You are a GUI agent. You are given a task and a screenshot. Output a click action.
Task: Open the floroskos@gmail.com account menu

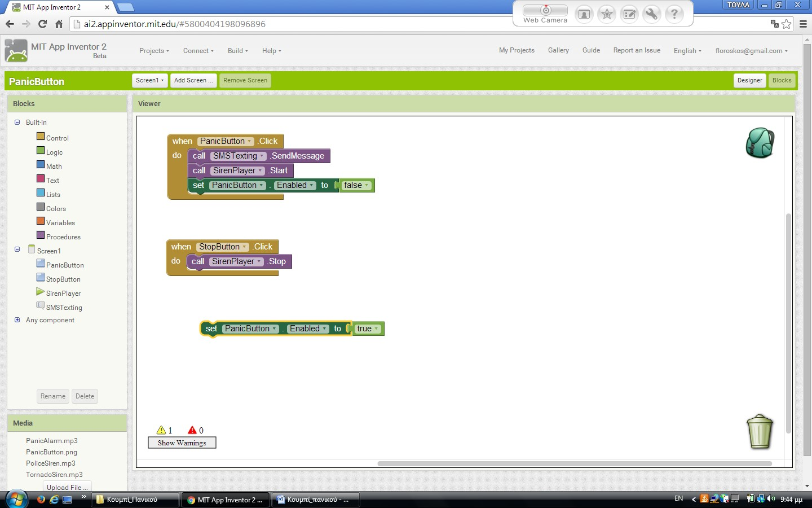pyautogui.click(x=752, y=51)
